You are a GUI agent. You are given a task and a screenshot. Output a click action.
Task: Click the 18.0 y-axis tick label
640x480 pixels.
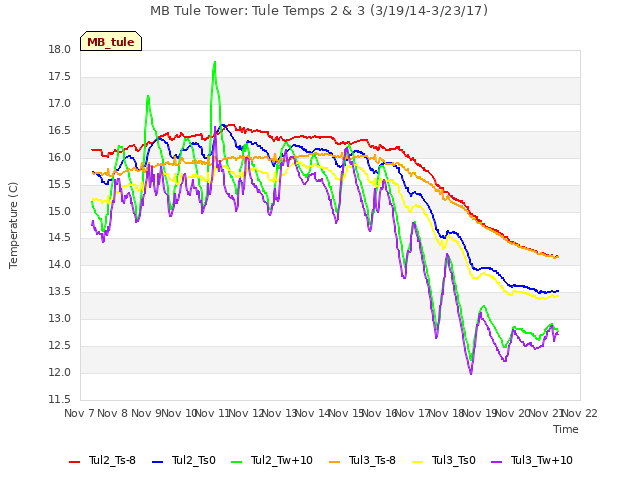[x=60, y=50]
